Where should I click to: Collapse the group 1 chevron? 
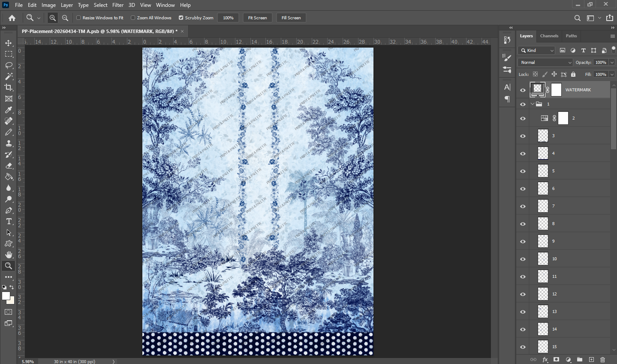533,104
